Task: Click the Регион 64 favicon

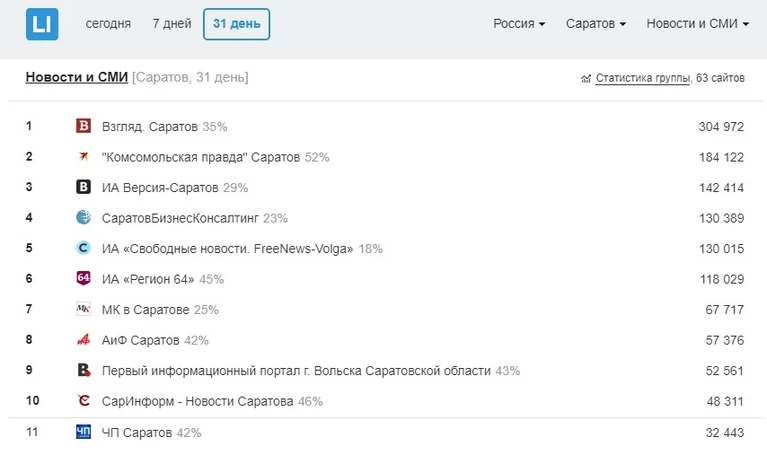Action: tap(84, 278)
